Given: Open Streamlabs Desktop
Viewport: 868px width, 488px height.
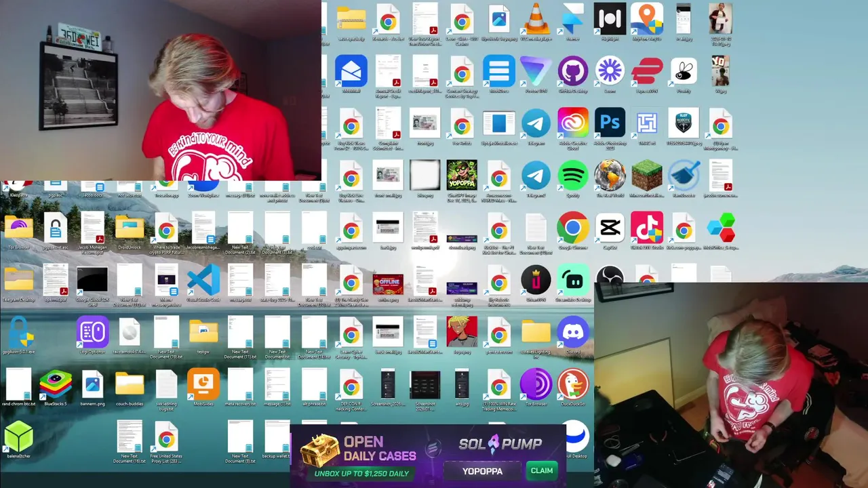Looking at the screenshot, I should point(573,280).
